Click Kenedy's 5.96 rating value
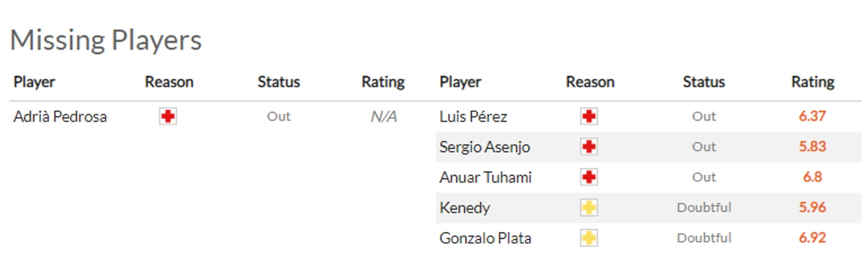868x261 pixels. pos(812,207)
